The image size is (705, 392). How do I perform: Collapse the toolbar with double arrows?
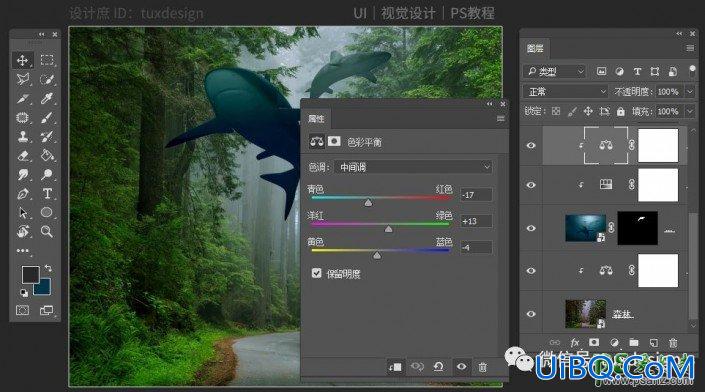(42, 34)
